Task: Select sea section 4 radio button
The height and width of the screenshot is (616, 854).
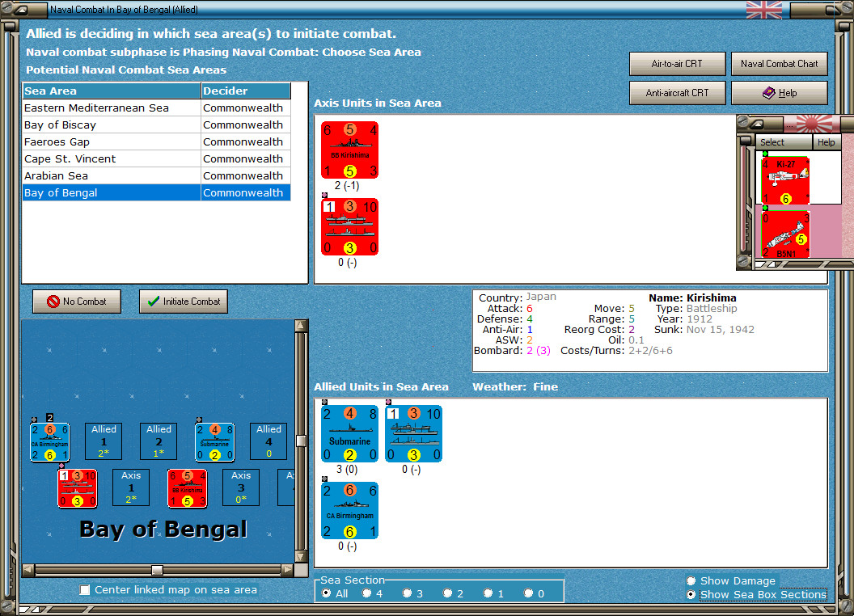Action: click(366, 593)
